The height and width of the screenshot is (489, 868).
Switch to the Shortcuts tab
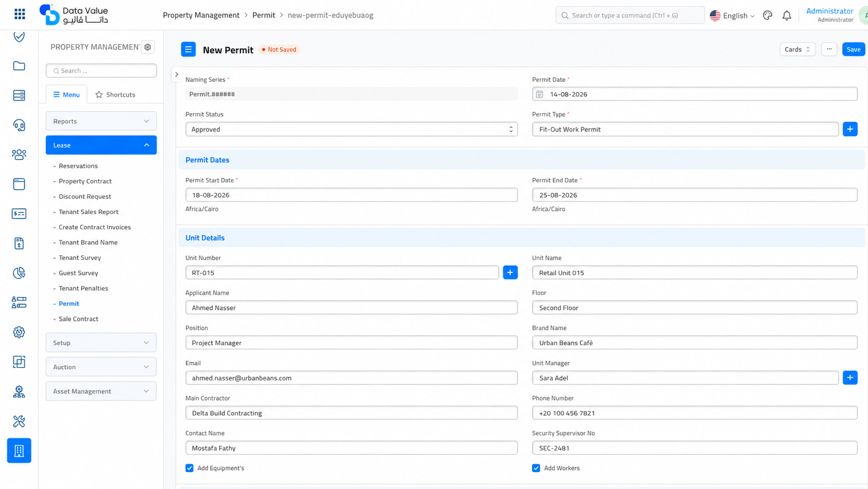[x=115, y=95]
